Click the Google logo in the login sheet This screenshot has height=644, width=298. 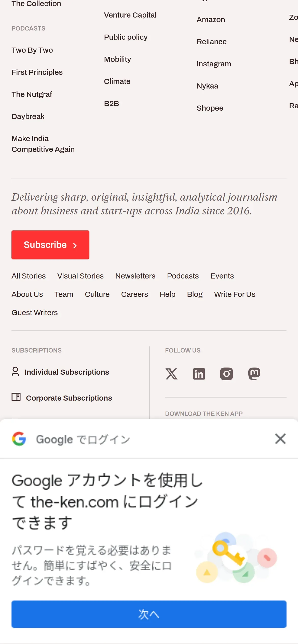point(19,439)
